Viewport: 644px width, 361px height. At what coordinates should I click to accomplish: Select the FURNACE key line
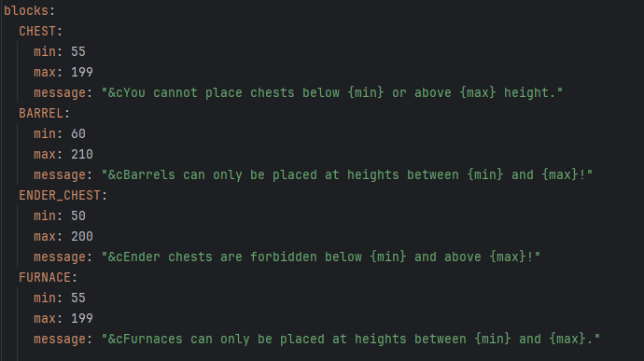48,278
